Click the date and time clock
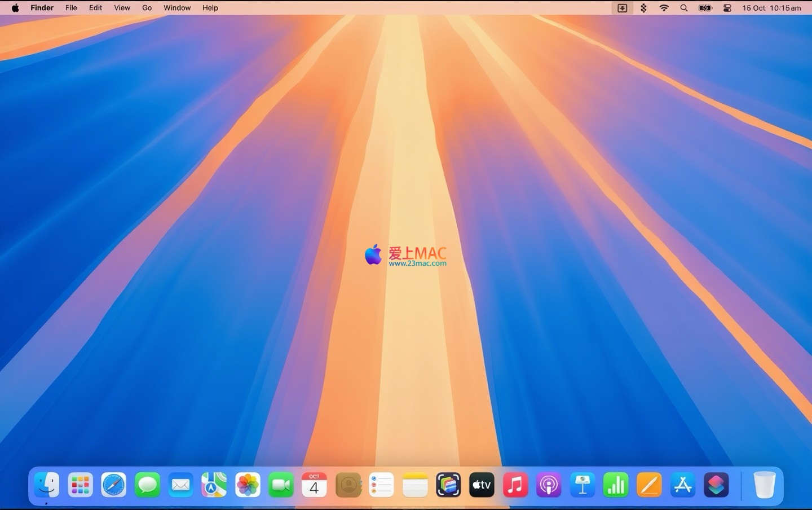 [x=771, y=8]
